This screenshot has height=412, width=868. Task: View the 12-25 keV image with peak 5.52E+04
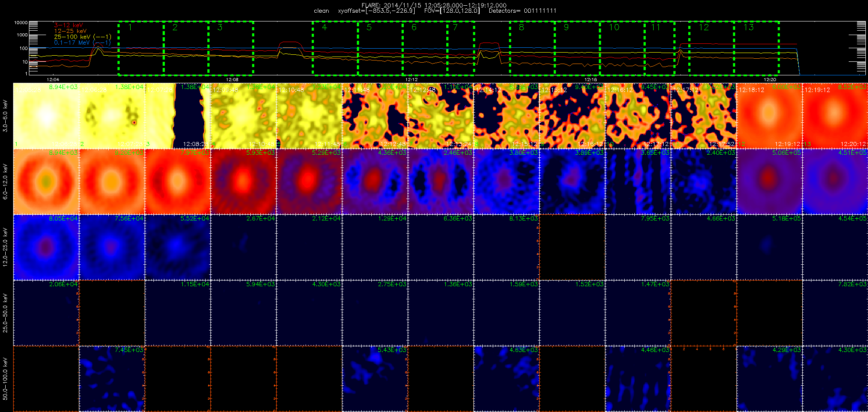[x=178, y=247]
